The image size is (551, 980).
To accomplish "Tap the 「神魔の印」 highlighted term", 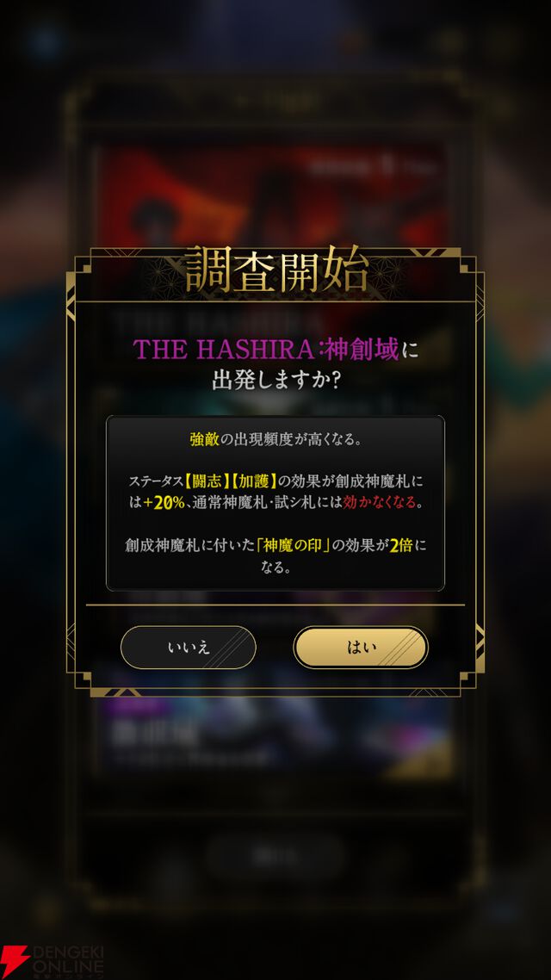I will coord(293,545).
